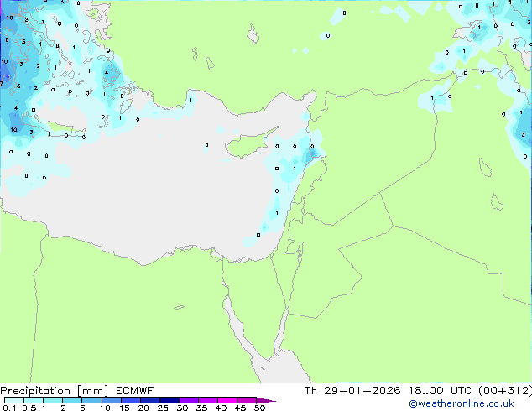The height and width of the screenshot is (411, 532).
Task: Click the 25–30 mm legend swatch
Action: tap(170, 400)
